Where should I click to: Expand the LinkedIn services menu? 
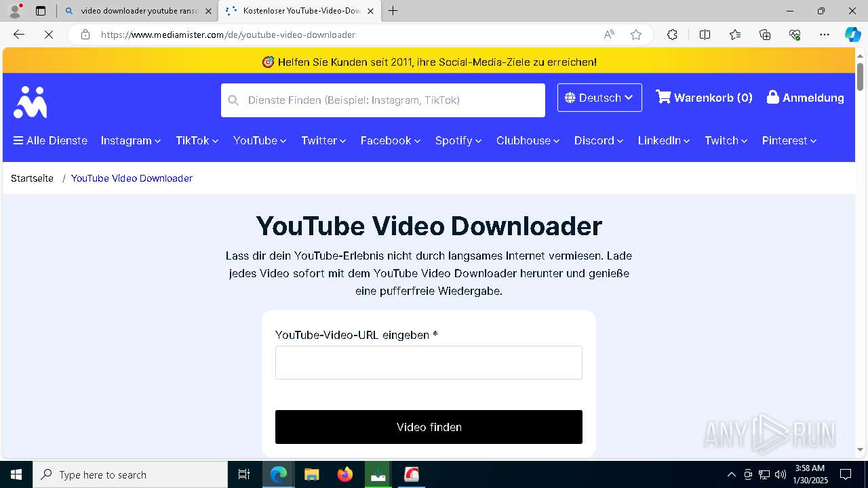click(x=664, y=140)
